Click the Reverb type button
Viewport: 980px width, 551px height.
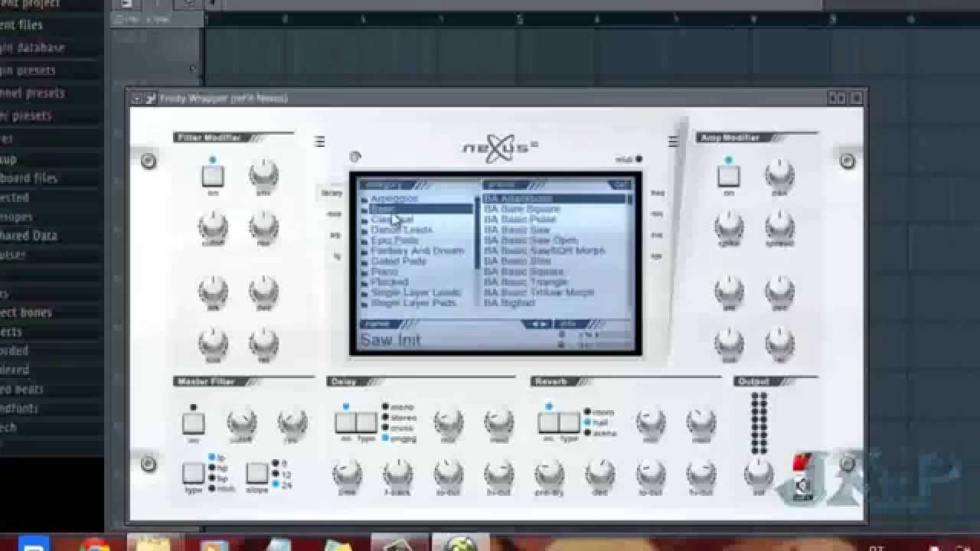(x=570, y=422)
